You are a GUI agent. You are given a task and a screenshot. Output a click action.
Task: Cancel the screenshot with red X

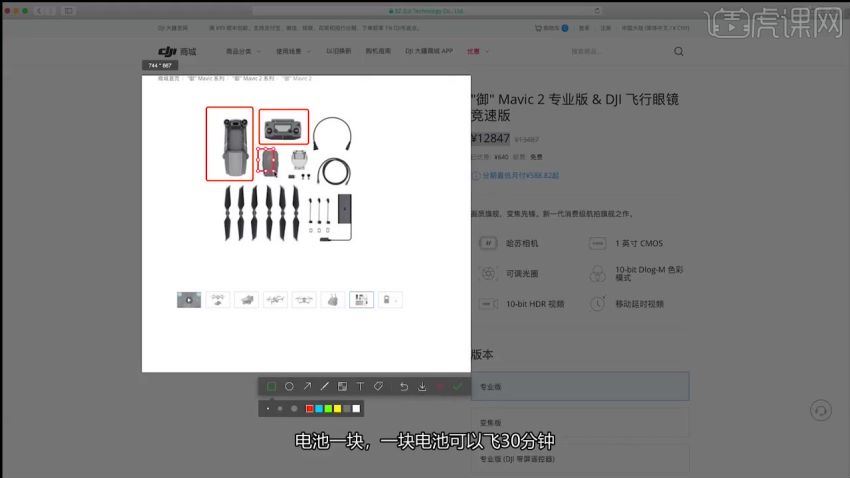point(440,386)
